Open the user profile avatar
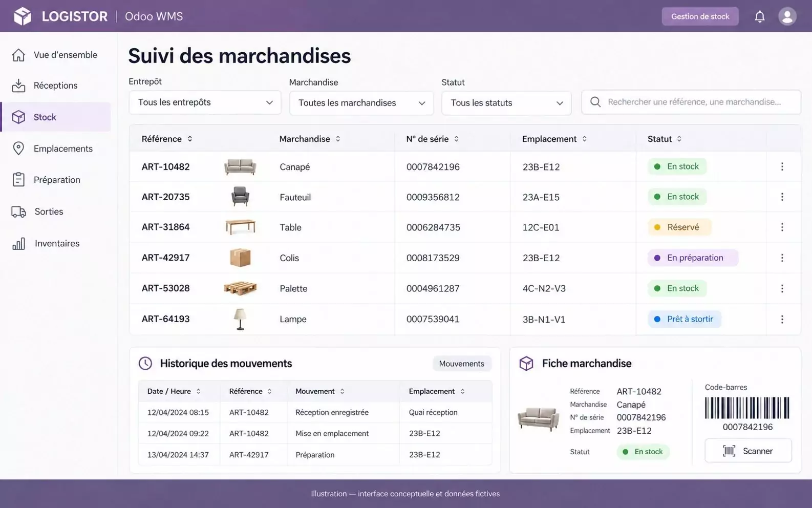Image resolution: width=812 pixels, height=508 pixels. (787, 16)
